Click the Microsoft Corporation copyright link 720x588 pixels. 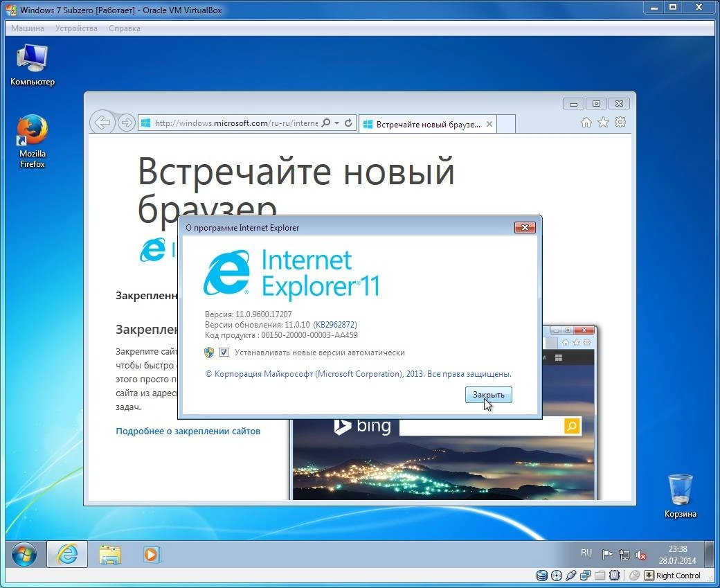coord(358,374)
